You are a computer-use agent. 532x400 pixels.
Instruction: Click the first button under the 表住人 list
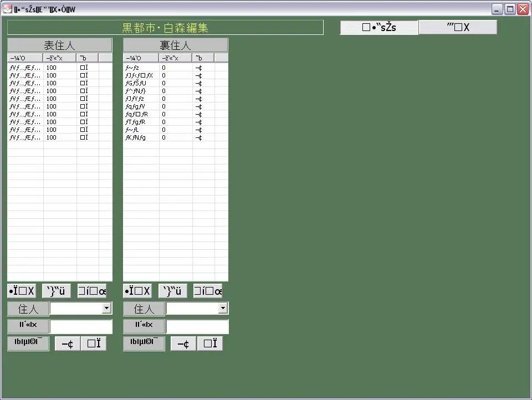22,291
